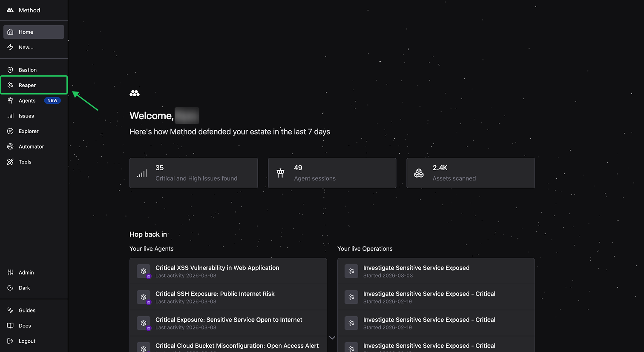Launch Explorer from the sidebar
This screenshot has width=644, height=352.
tap(28, 131)
